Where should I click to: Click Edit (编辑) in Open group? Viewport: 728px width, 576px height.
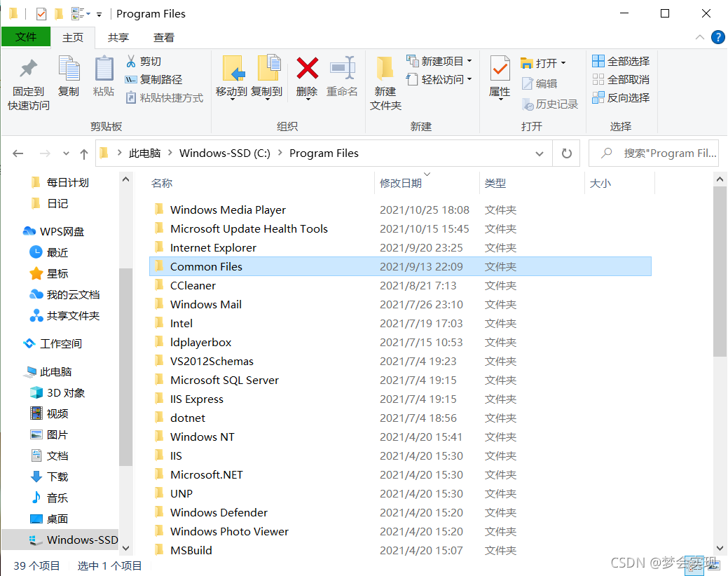pos(540,83)
